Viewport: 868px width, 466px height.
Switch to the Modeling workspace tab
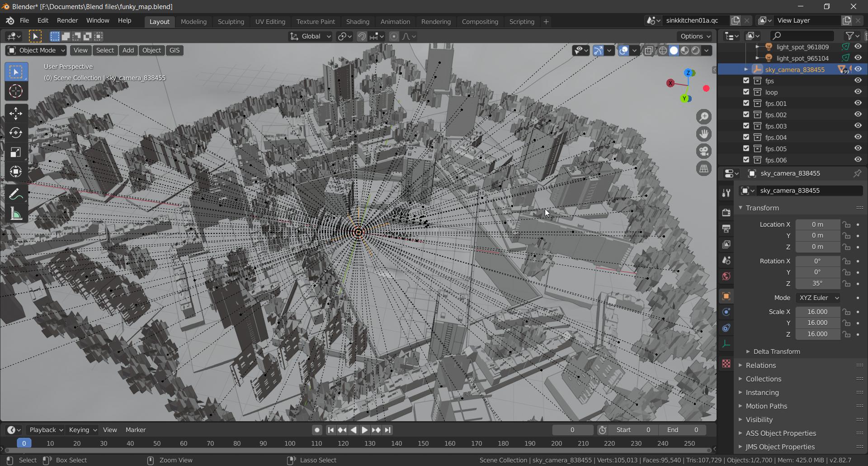pyautogui.click(x=193, y=22)
